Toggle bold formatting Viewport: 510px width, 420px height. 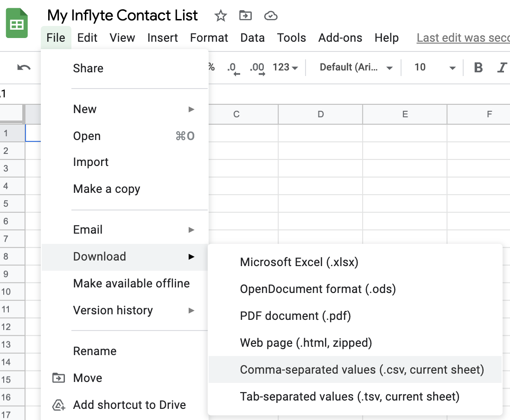coord(478,68)
